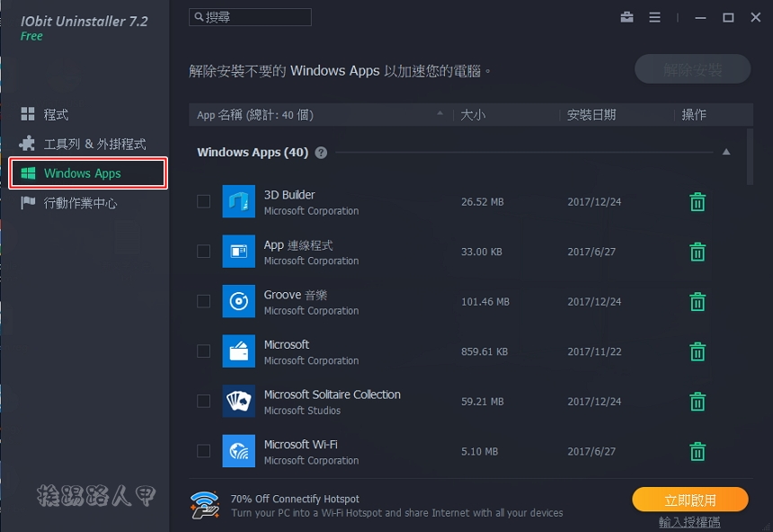The image size is (773, 532).
Task: Click the 5.10 MB size value
Action: (479, 451)
